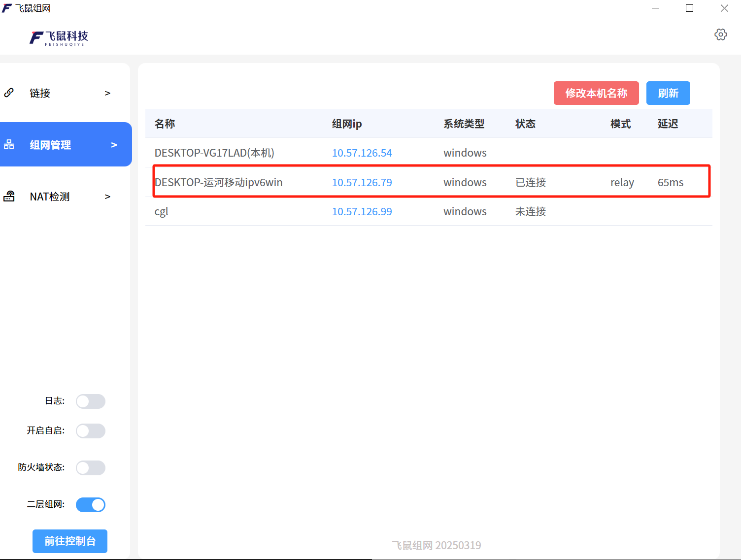Click the network topology icon in sidebar

9,144
